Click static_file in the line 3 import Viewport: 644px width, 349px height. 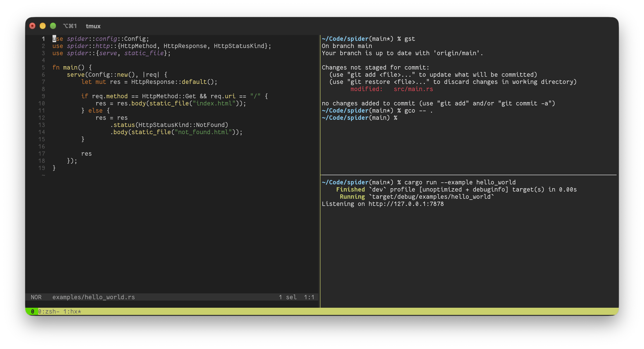click(144, 53)
